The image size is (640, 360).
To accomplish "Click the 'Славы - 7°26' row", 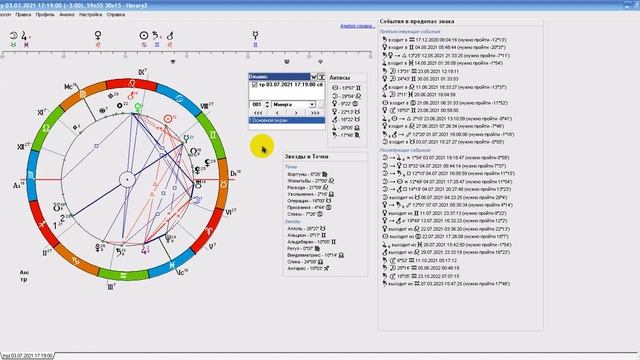I will coord(305,214).
